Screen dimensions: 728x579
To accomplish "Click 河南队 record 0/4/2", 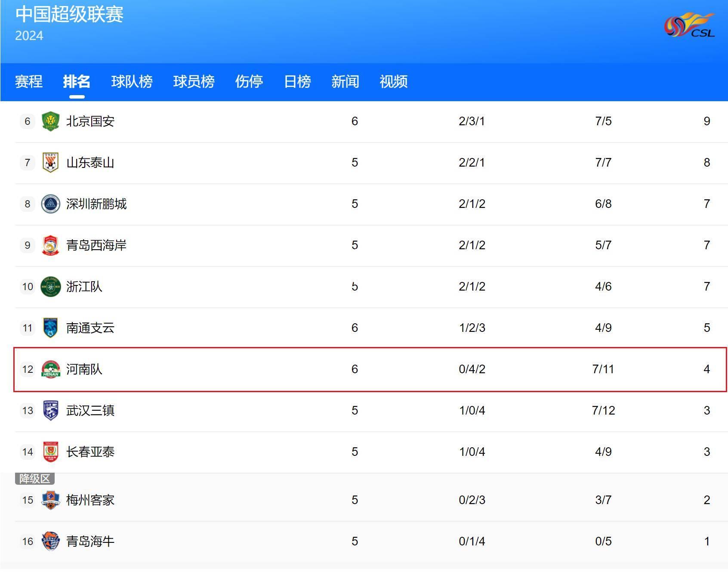I will 472,369.
